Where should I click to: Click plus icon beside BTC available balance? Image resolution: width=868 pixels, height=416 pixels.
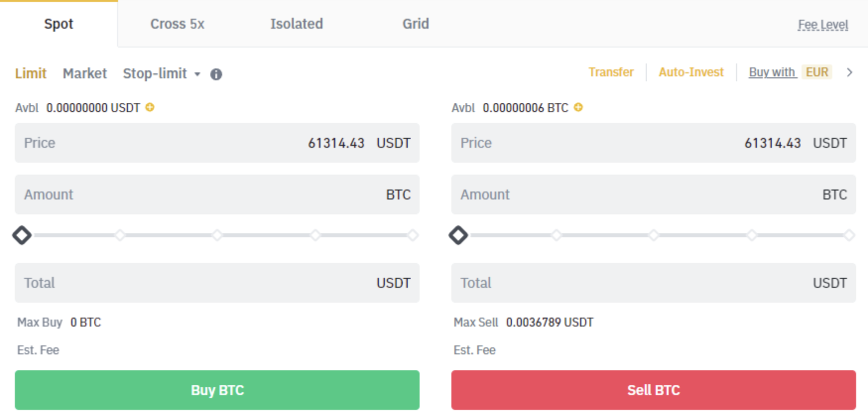click(x=578, y=107)
